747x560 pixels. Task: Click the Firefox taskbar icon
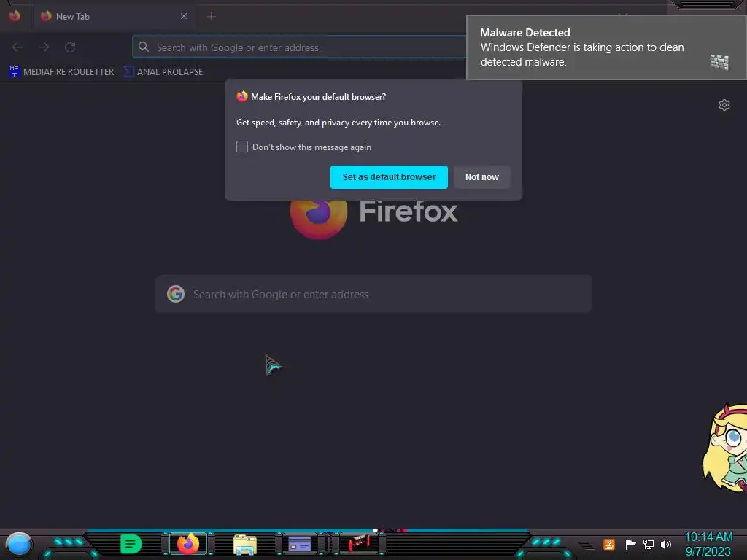188,544
